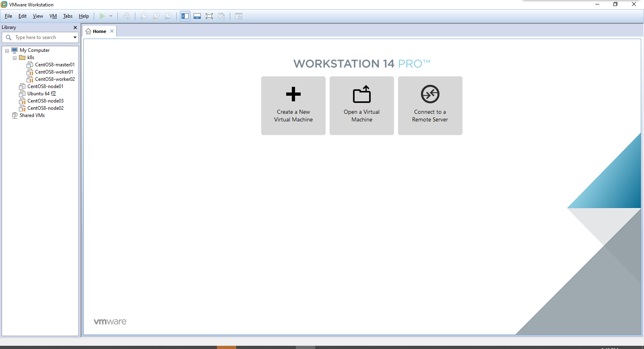Minimize the VMware Workstation window
644x349 pixels.
pyautogui.click(x=597, y=4)
